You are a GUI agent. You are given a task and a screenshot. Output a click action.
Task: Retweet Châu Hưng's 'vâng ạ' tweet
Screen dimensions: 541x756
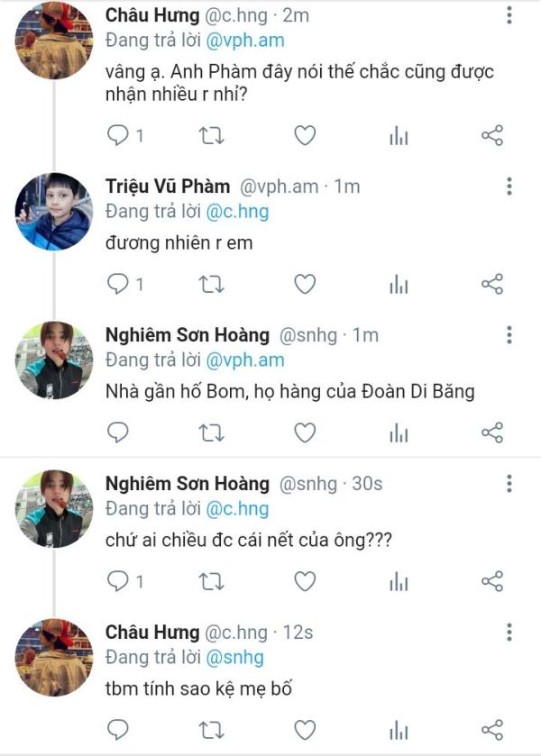click(211, 136)
